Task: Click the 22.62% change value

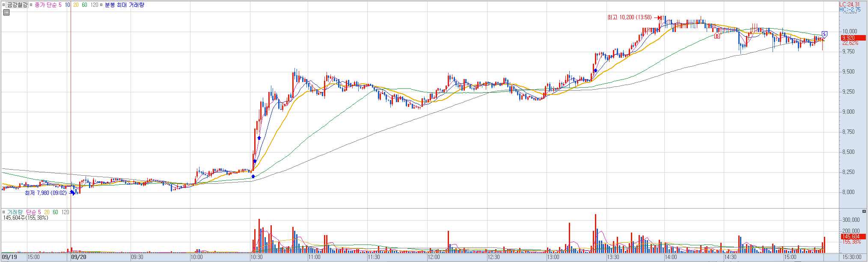Action: [850, 43]
